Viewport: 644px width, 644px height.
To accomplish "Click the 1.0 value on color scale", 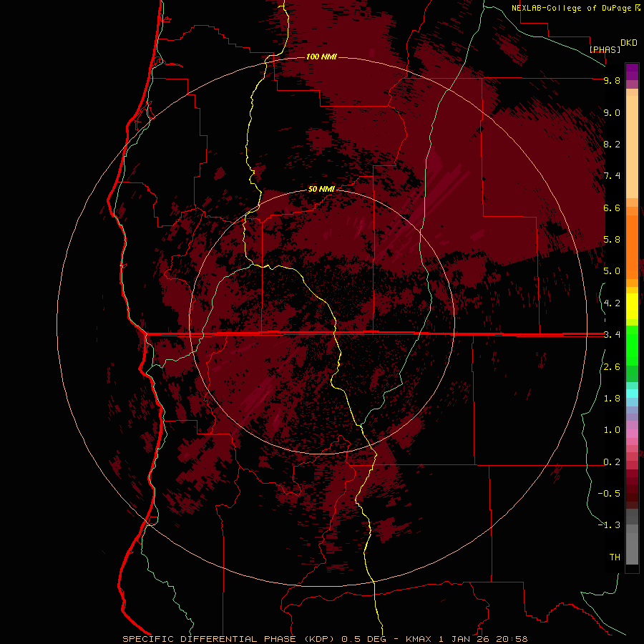I will click(x=612, y=430).
